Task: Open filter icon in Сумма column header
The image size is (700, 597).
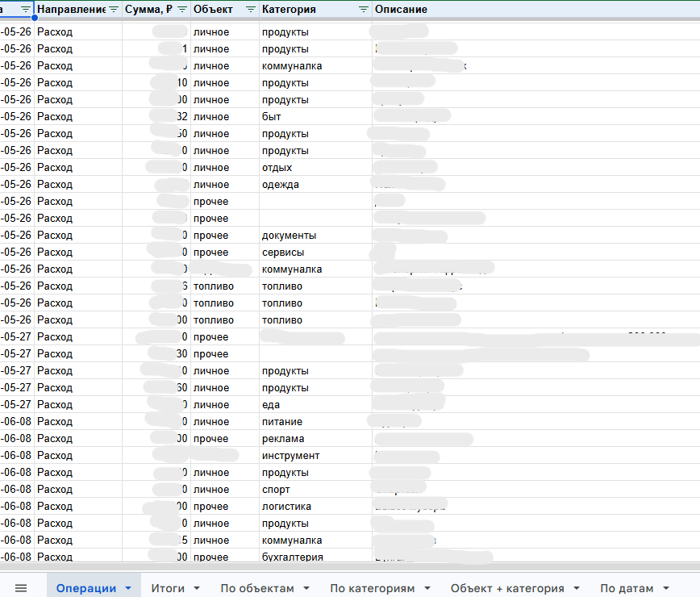Action: click(182, 10)
